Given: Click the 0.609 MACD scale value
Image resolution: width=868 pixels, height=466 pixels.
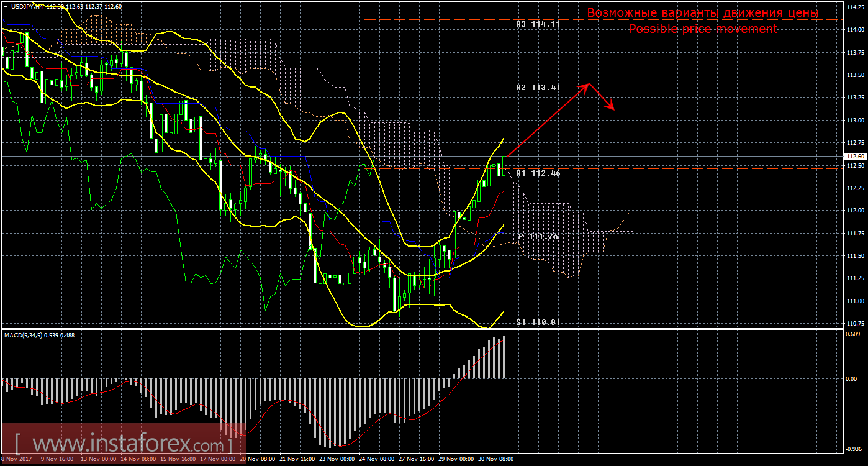Looking at the screenshot, I should pyautogui.click(x=854, y=333).
